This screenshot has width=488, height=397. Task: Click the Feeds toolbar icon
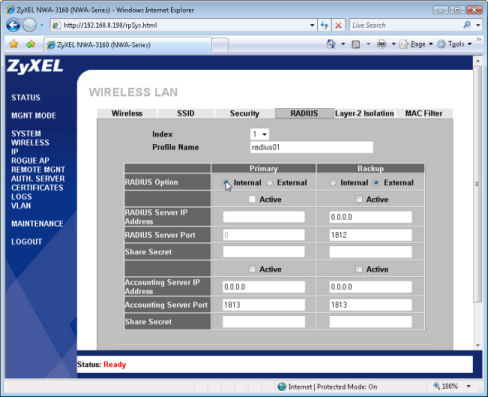pyautogui.click(x=356, y=44)
